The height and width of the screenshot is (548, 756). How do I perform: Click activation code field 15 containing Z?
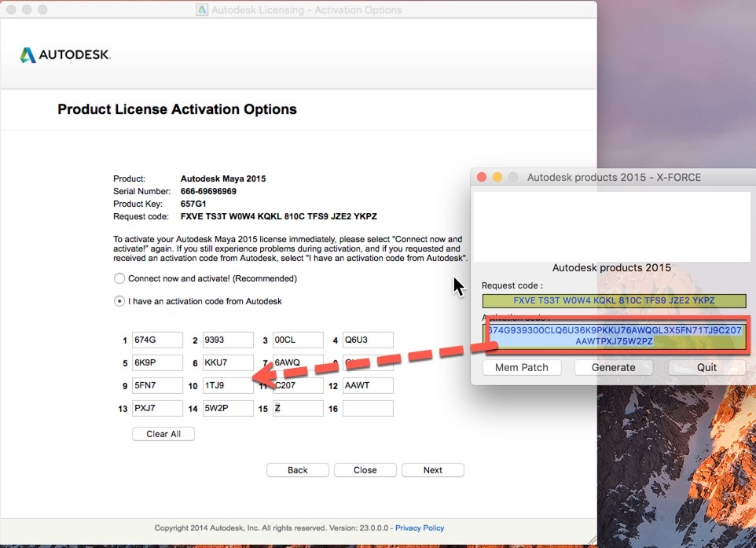(x=298, y=408)
